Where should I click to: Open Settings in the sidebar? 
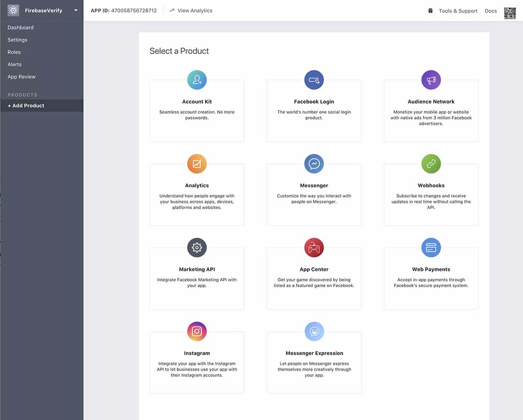point(17,40)
